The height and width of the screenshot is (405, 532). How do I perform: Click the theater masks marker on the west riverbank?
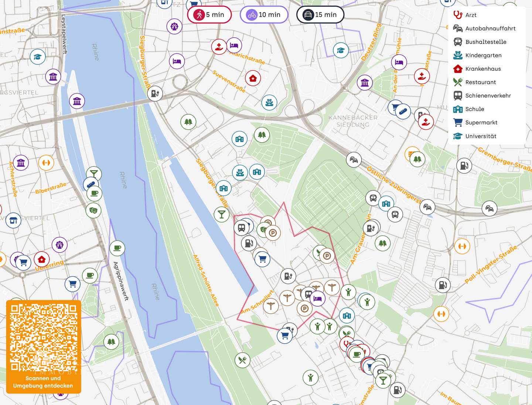point(93,210)
